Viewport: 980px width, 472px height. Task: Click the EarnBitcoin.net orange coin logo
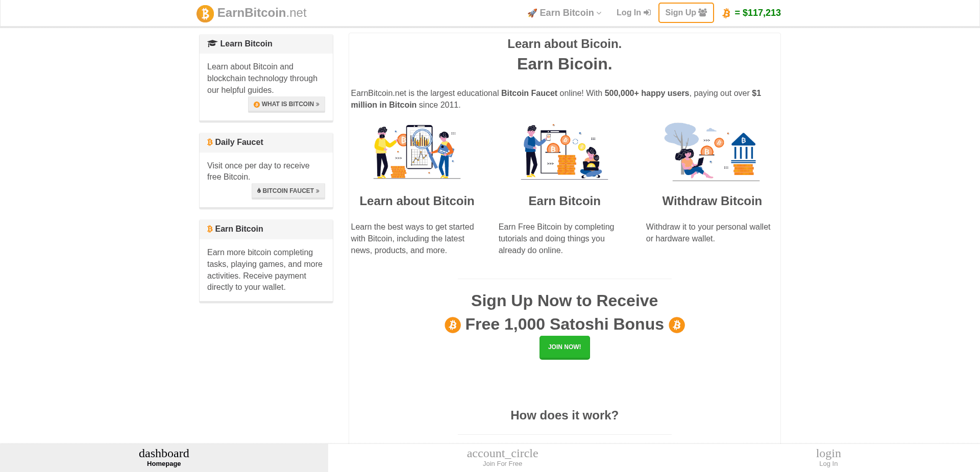(205, 13)
